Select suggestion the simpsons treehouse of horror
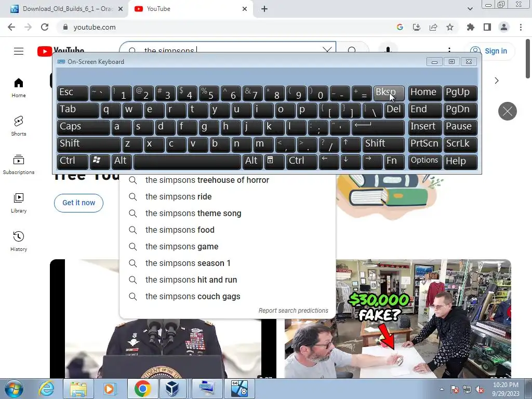The image size is (532, 399). pyautogui.click(x=228, y=180)
